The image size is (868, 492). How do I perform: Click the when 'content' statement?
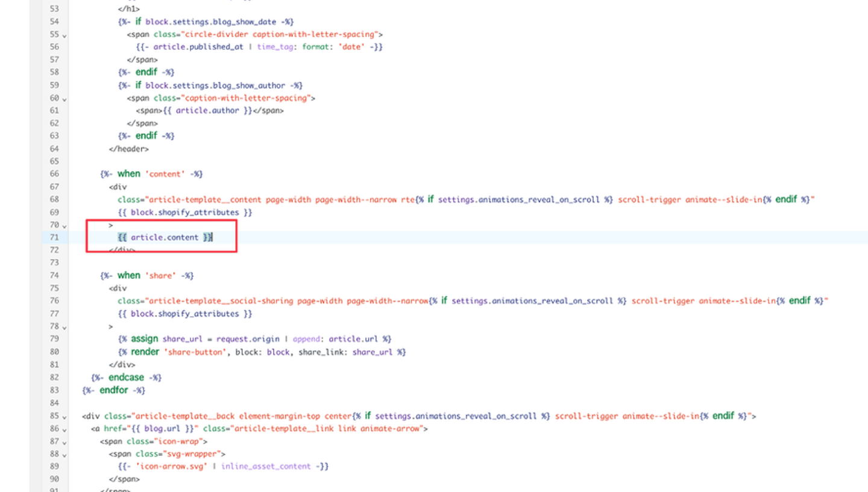tap(151, 174)
